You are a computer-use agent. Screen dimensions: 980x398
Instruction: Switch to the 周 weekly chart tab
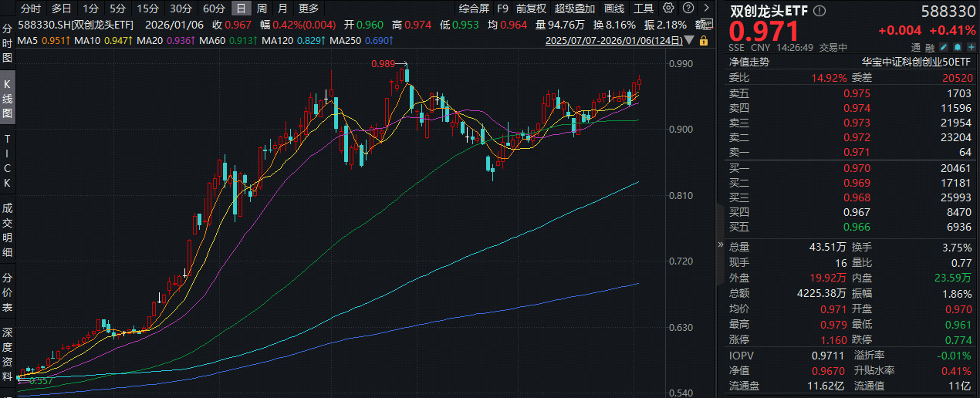(x=262, y=9)
